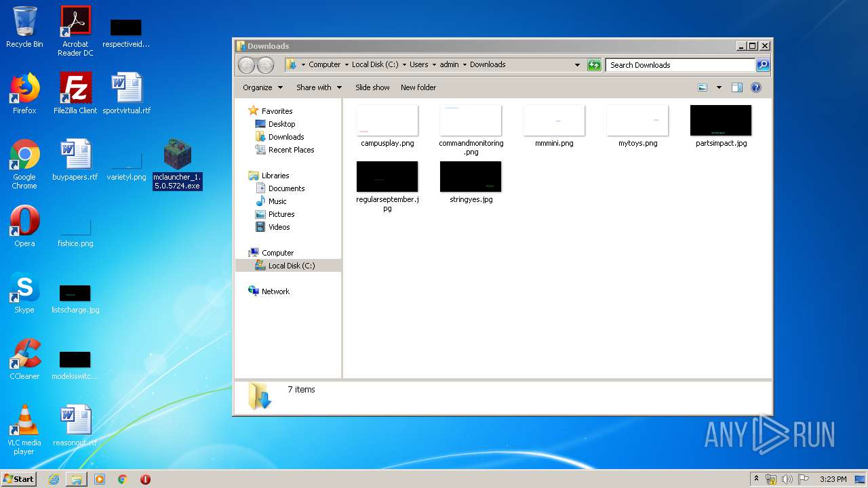
Task: Launch Opera browser desktop icon
Action: pos(24,226)
